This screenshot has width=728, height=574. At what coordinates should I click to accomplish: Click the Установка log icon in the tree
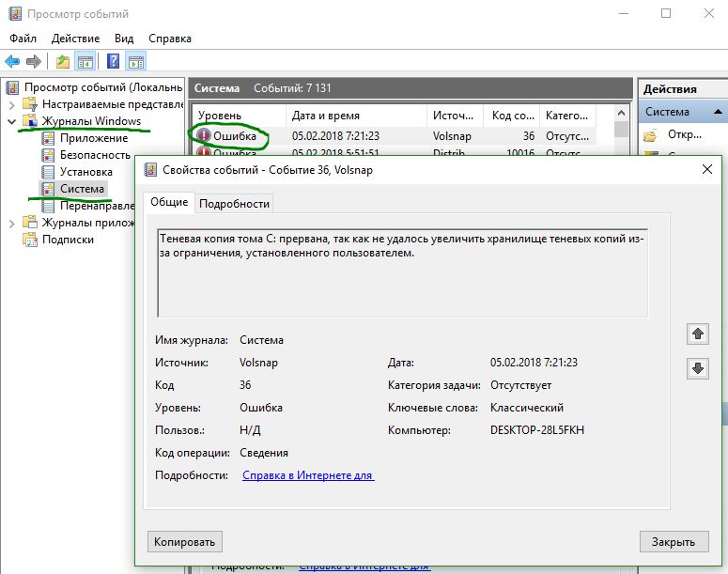[x=48, y=172]
